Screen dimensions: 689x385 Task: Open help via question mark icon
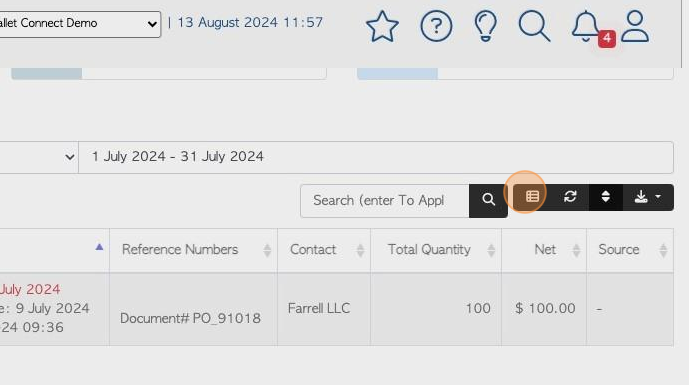point(436,26)
